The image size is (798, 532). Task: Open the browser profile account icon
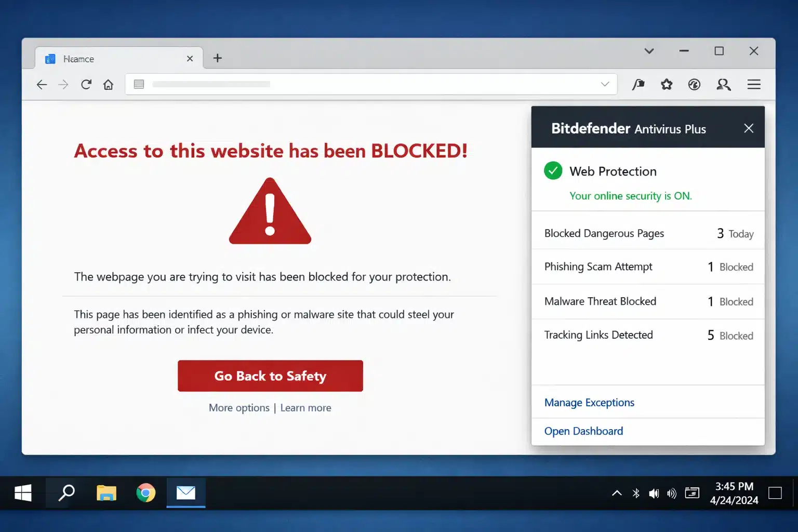coord(724,84)
